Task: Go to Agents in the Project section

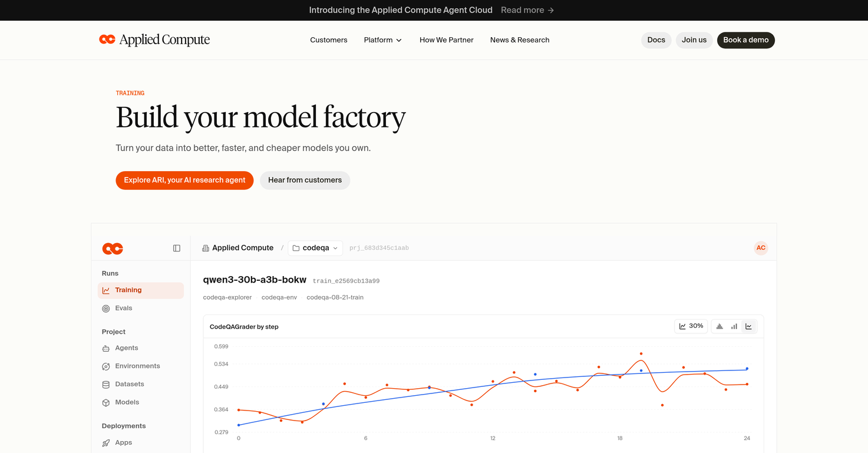Action: pyautogui.click(x=141, y=348)
